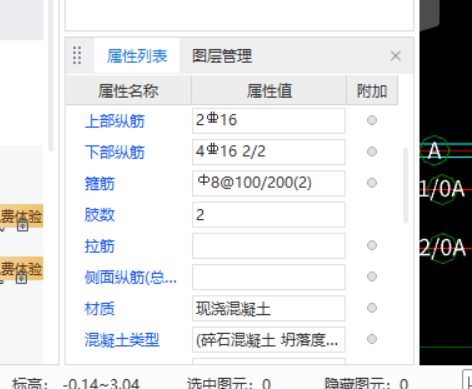
Task: Click the 标高 status bar value
Action: [101, 383]
